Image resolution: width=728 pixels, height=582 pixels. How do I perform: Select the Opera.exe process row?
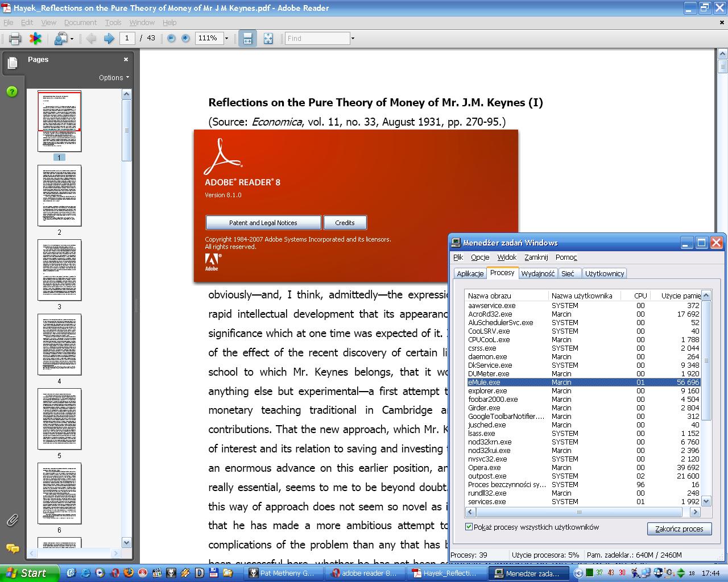tap(584, 467)
